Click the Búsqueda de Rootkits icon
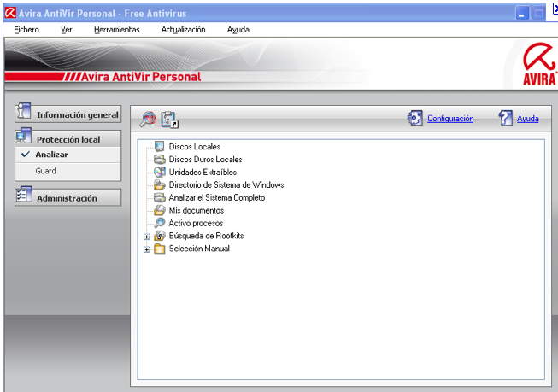The height and width of the screenshot is (392, 558). tap(160, 236)
